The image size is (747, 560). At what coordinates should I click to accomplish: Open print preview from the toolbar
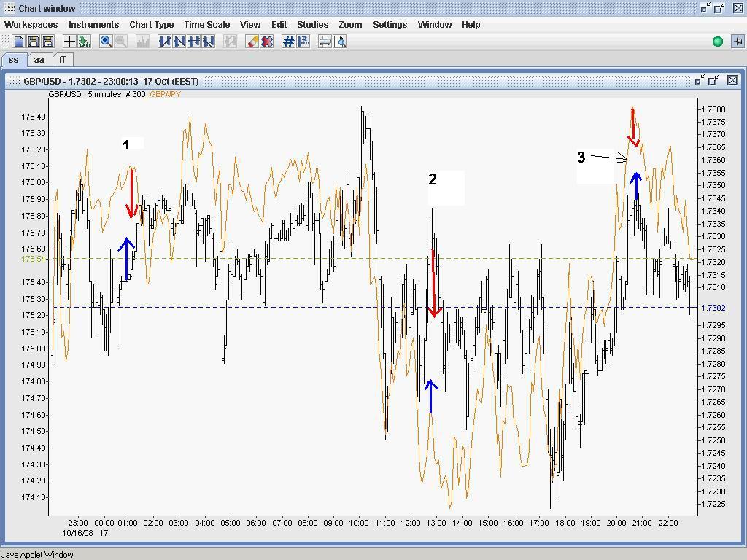click(340, 42)
